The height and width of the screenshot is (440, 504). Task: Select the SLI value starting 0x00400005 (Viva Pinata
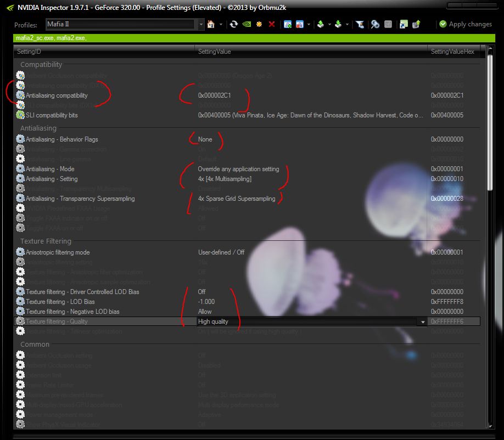311,115
